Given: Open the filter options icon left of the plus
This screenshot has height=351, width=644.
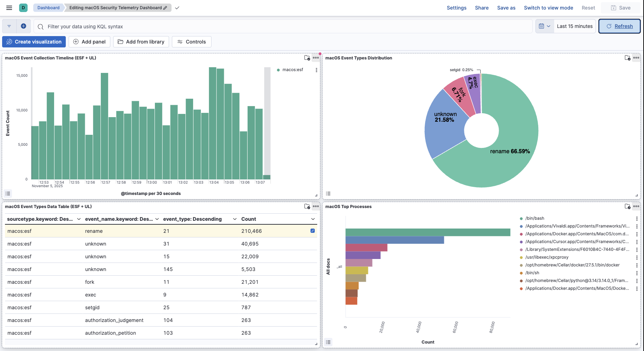Looking at the screenshot, I should click(9, 26).
